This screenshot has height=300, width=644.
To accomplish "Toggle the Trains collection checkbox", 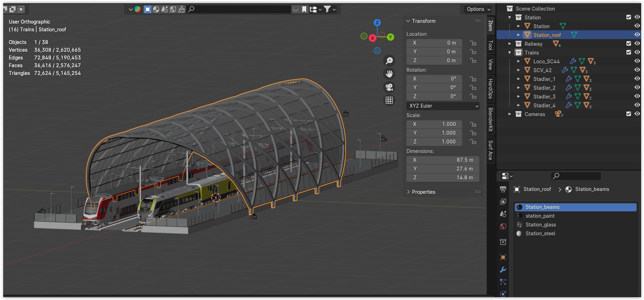I will [x=629, y=52].
